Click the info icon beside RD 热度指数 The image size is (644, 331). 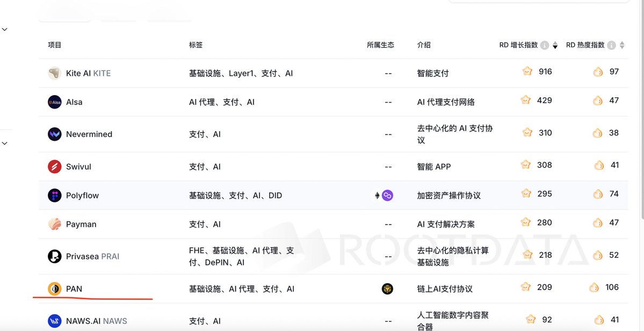click(612, 45)
